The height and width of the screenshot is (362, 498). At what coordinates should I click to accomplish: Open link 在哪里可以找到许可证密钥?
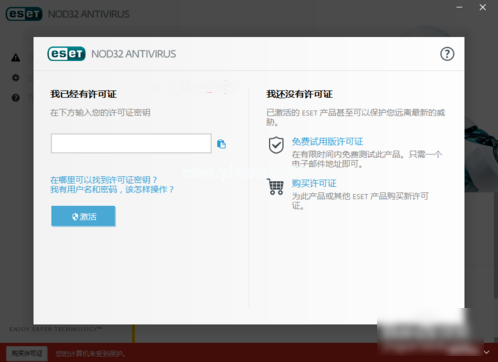tap(104, 180)
